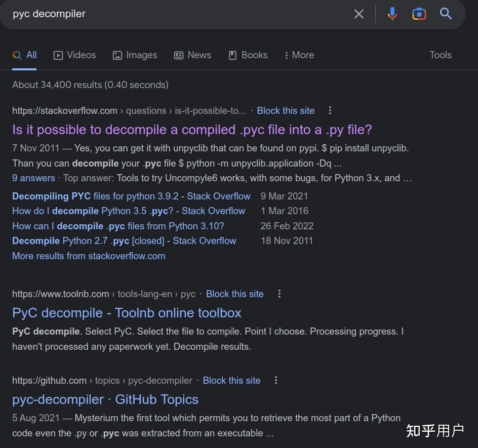Open Google Lens camera search

[x=419, y=14]
